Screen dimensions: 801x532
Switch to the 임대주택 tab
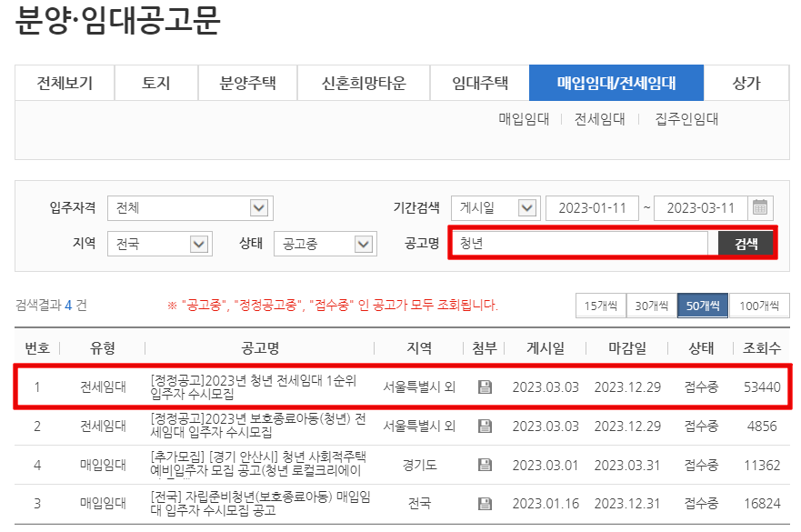tap(480, 83)
